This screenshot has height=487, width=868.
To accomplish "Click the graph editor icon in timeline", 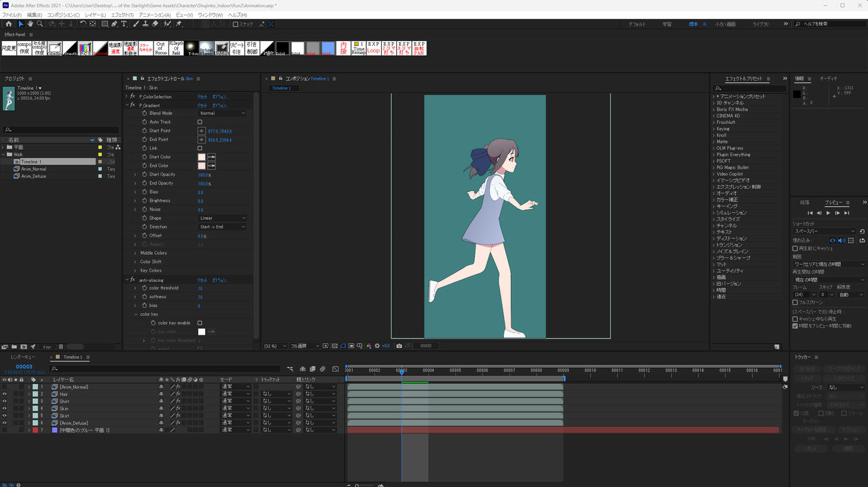I will [335, 369].
